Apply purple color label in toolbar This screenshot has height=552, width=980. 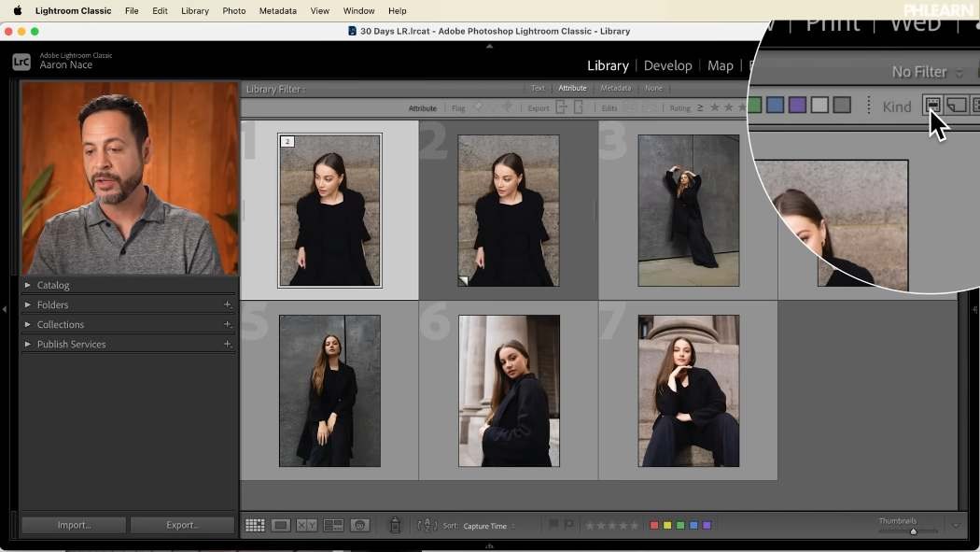pyautogui.click(x=707, y=525)
